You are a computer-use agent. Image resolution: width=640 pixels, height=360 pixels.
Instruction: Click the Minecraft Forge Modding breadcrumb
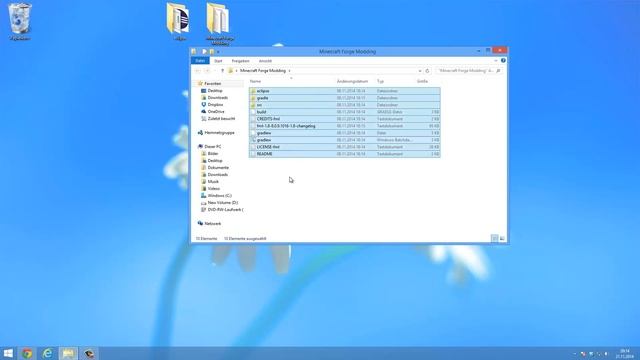(263, 71)
